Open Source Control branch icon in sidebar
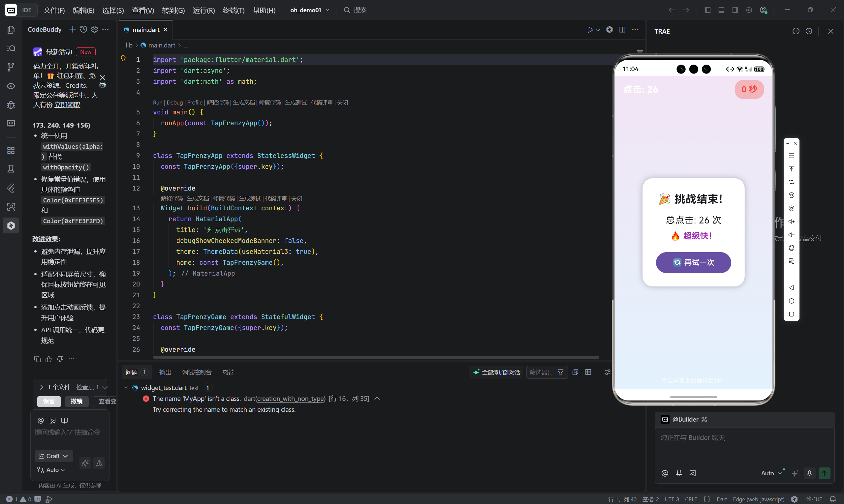The image size is (844, 504). coord(11,67)
